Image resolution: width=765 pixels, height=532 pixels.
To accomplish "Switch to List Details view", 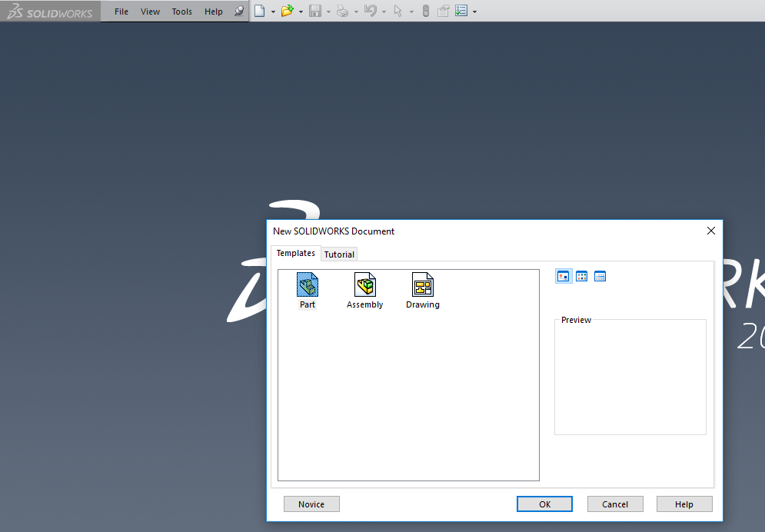I will [600, 277].
